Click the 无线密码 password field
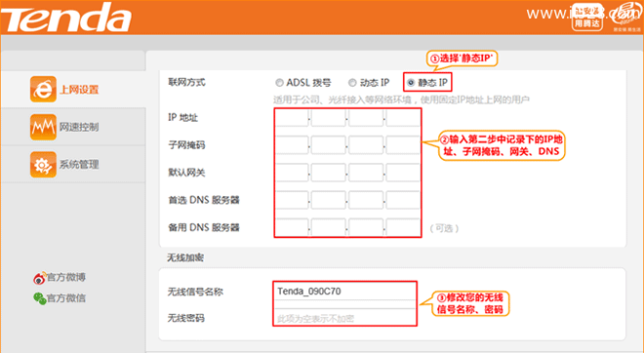Image resolution: width=644 pixels, height=353 pixels. (x=344, y=317)
